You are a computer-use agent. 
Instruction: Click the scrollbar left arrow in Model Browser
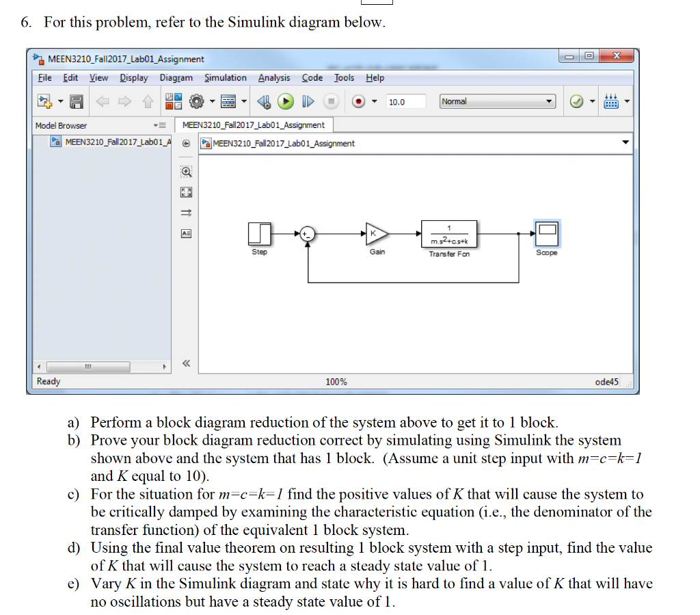(x=39, y=367)
